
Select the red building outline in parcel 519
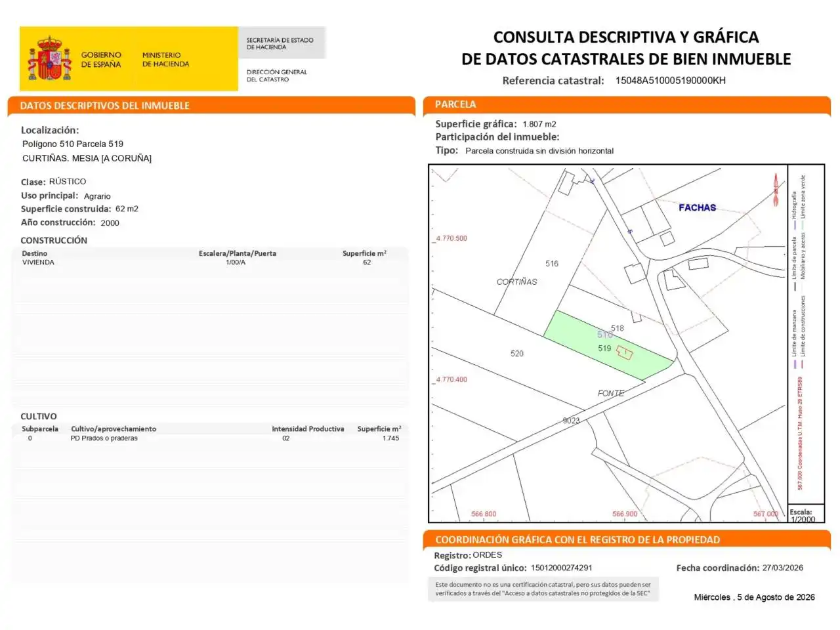coord(625,353)
